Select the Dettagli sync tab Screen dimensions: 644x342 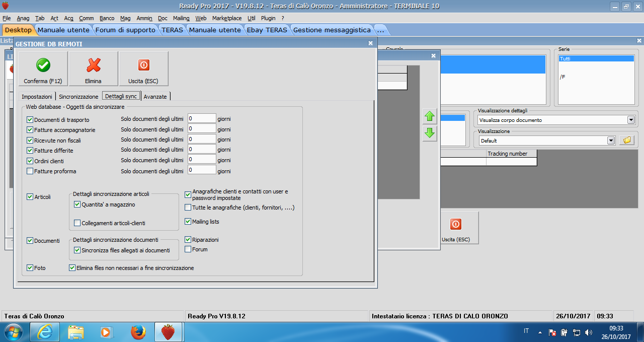[x=121, y=96]
